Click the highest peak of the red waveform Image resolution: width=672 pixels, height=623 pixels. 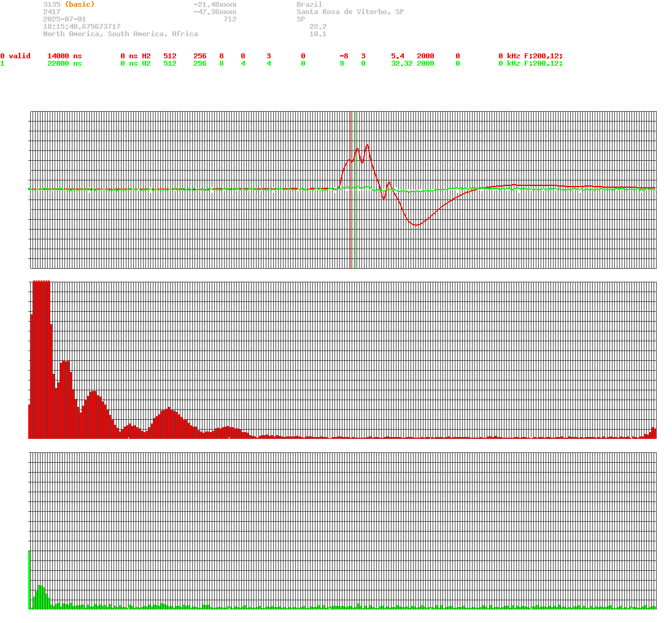367,145
